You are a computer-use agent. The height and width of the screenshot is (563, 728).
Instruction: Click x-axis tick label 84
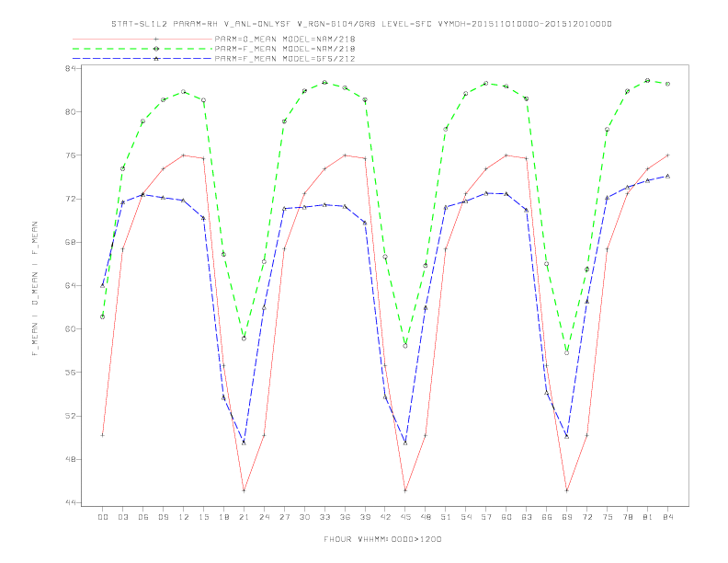(668, 517)
